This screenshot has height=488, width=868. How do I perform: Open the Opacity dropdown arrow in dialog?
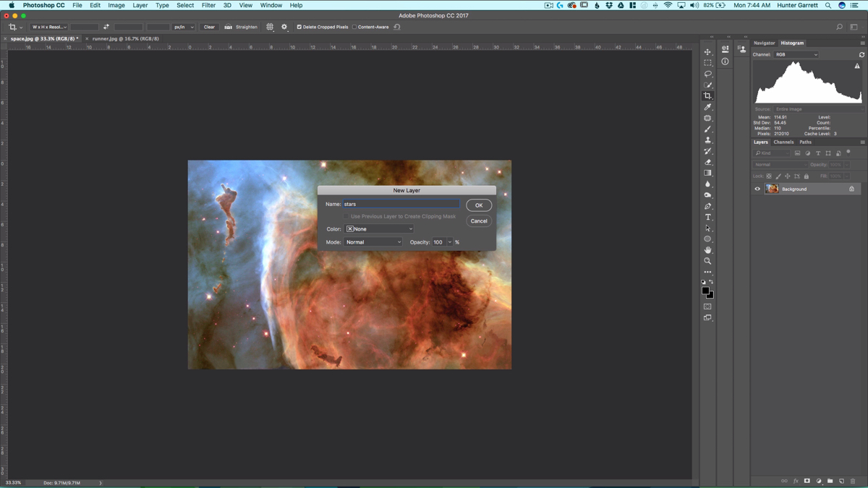(x=450, y=242)
